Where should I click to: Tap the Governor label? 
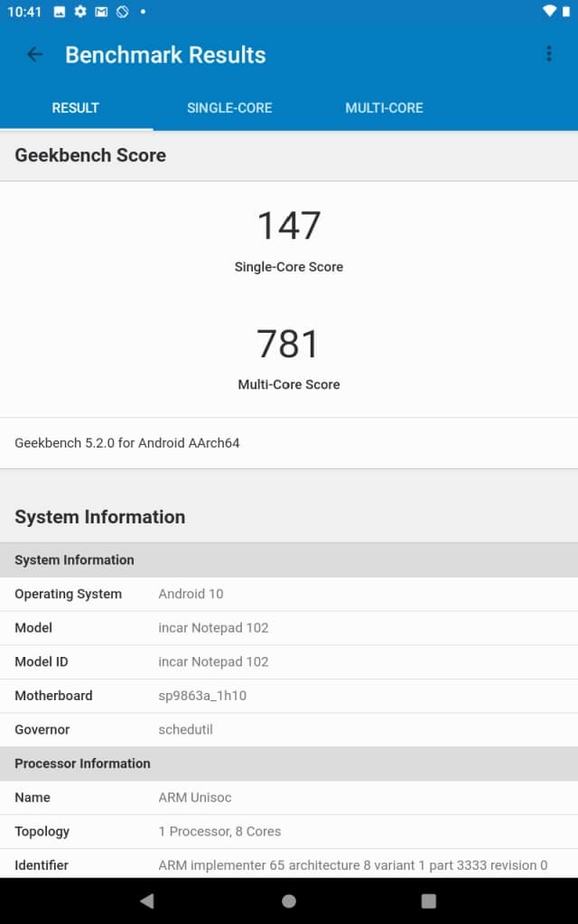tap(42, 729)
